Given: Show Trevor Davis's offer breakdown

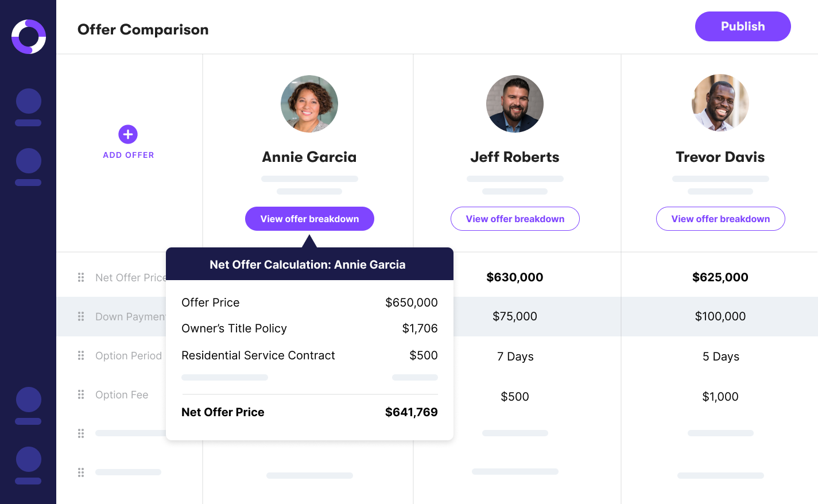Looking at the screenshot, I should [x=720, y=219].
